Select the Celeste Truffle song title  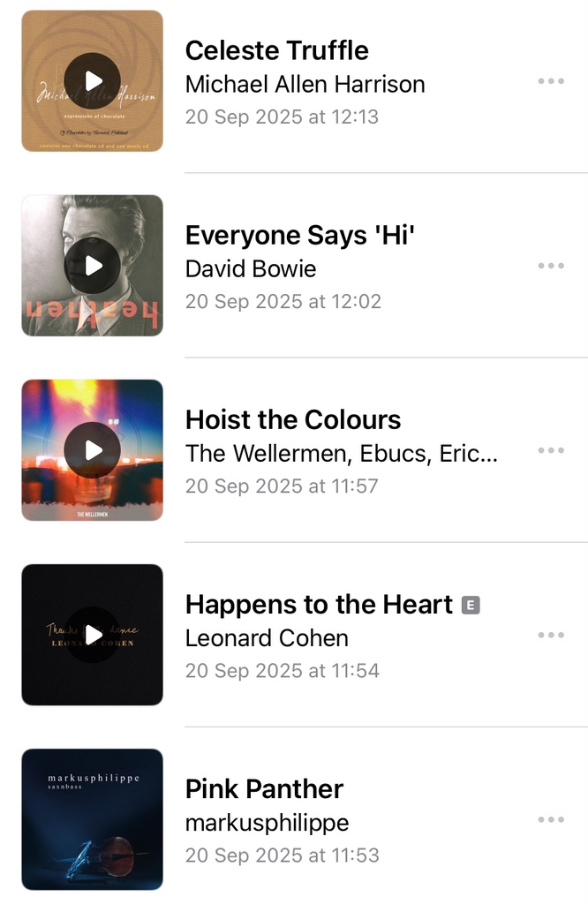pyautogui.click(x=276, y=50)
